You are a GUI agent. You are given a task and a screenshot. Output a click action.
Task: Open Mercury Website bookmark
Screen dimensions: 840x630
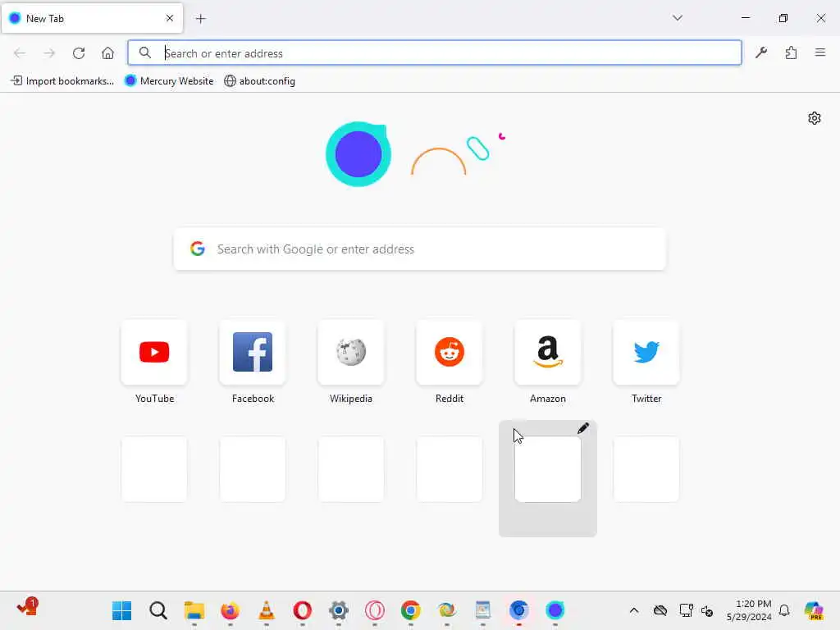pos(169,81)
